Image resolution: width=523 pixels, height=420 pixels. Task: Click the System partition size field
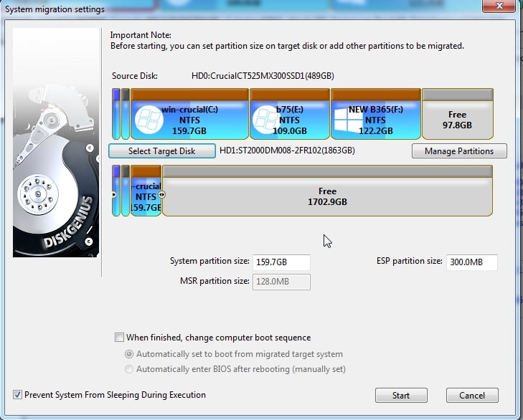click(281, 262)
